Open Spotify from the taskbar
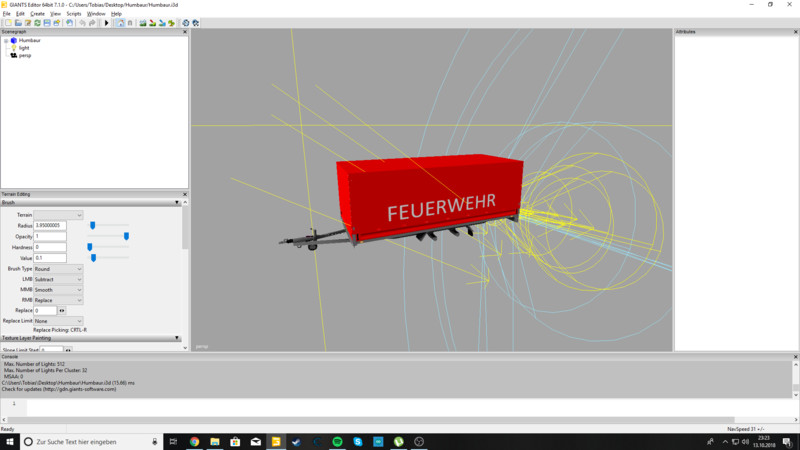Viewport: 800px width, 450px height. [337, 441]
